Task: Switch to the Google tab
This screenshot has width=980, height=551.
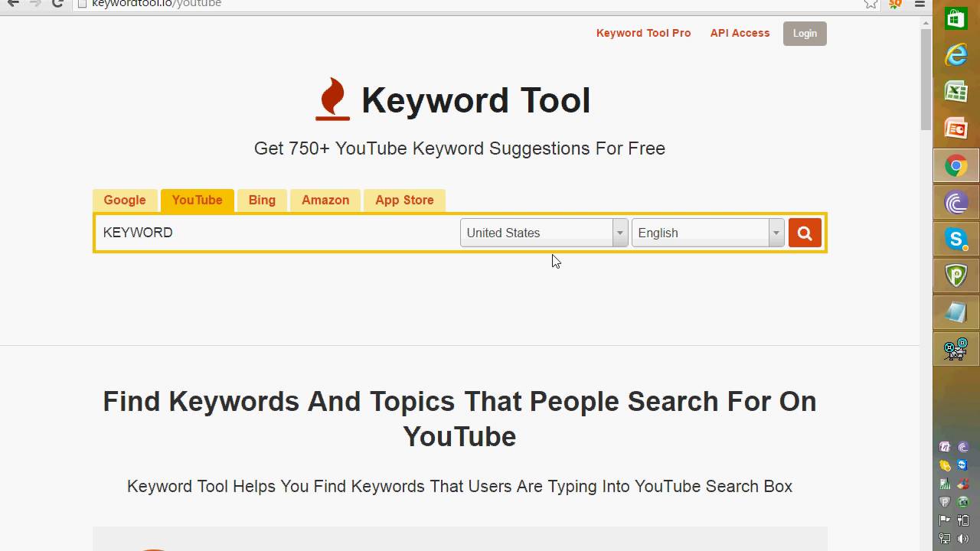Action: pos(124,200)
